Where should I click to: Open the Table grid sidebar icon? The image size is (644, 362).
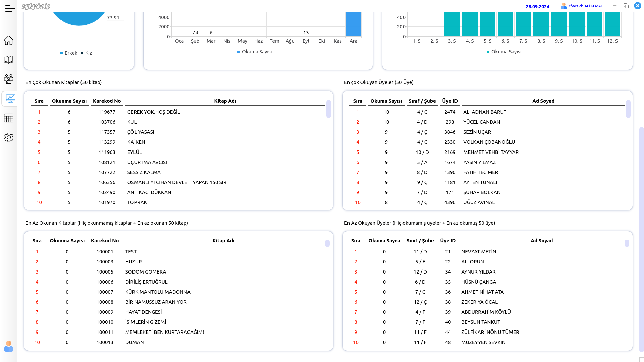click(9, 118)
